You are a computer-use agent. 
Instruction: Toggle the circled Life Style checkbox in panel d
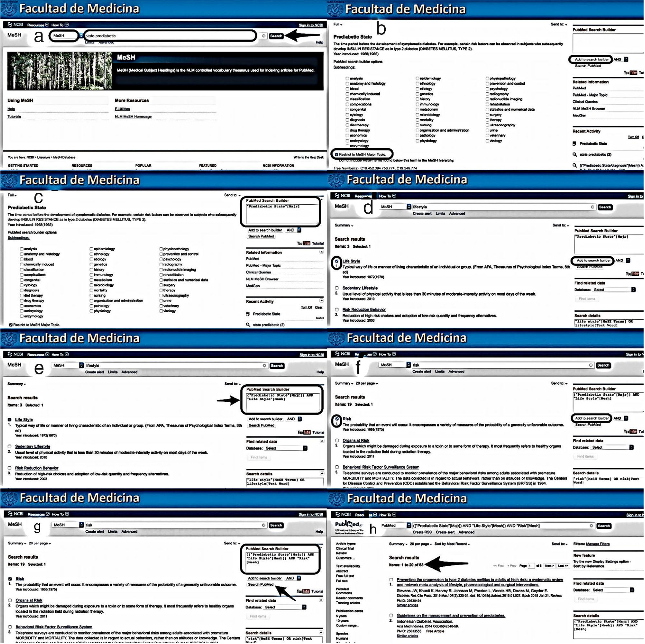(337, 261)
